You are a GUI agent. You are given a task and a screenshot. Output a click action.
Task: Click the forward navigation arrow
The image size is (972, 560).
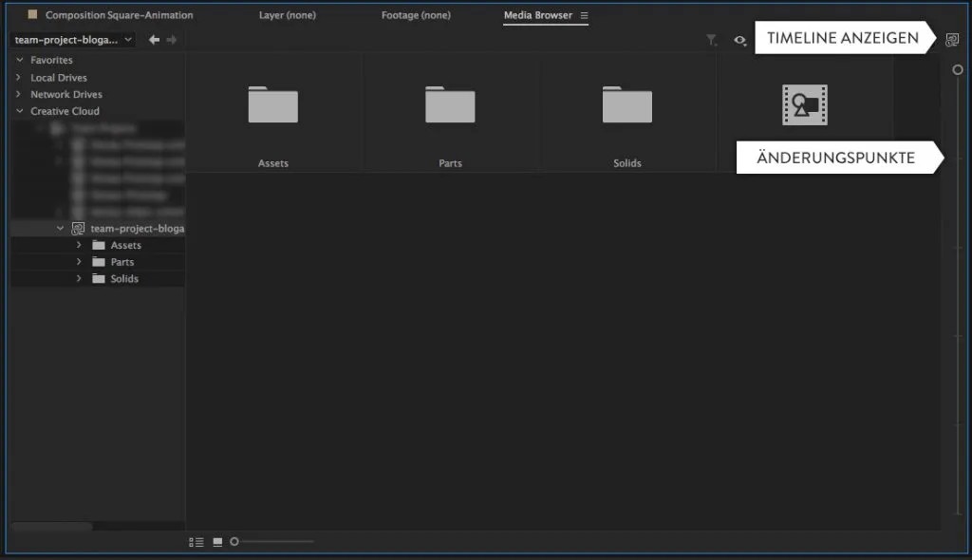[x=171, y=40]
